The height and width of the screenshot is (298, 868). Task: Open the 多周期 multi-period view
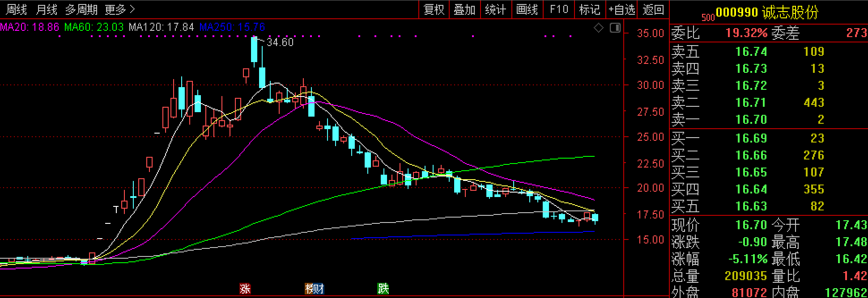click(81, 9)
